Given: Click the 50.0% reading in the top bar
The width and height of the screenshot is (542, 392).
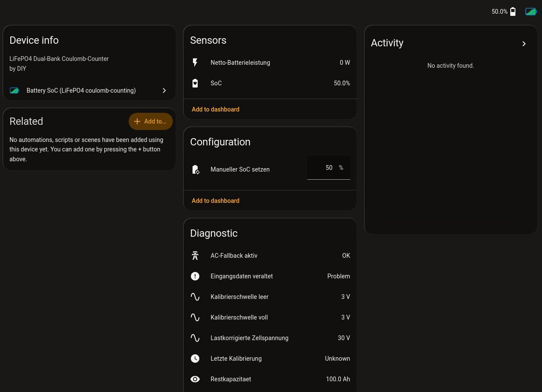Looking at the screenshot, I should pyautogui.click(x=500, y=12).
